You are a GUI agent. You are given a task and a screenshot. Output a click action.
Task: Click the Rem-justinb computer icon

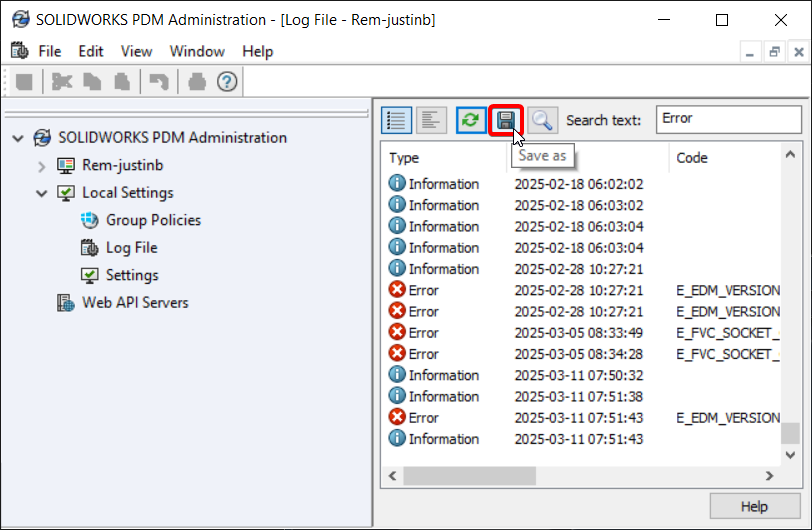[x=66, y=165]
